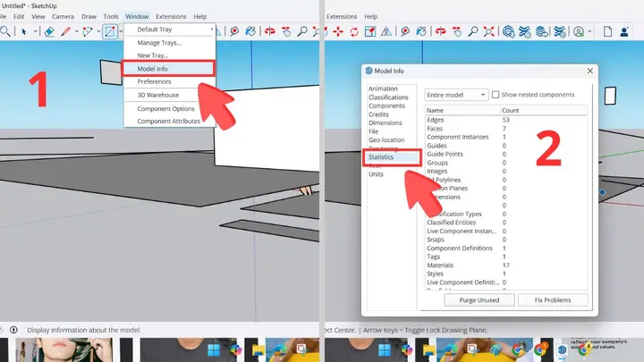Click New Tray... menu entry
Viewport: 644px width, 362px height.
pyautogui.click(x=170, y=55)
